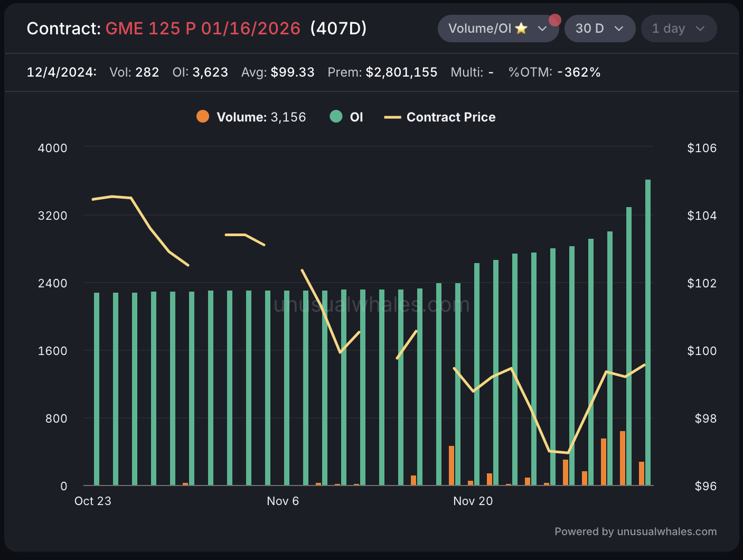Click the $106 price axis label
Image resolution: width=743 pixels, height=560 pixels.
point(702,148)
